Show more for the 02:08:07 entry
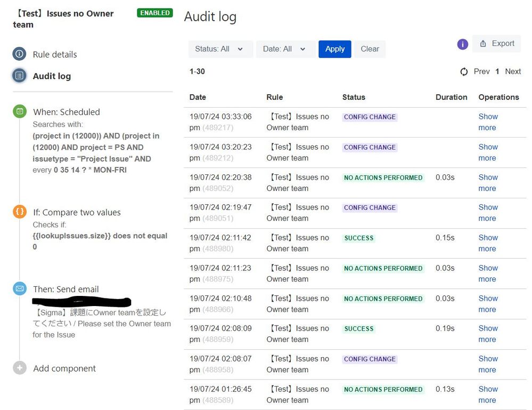Screen dimensions: 532x410 (x=488, y=364)
